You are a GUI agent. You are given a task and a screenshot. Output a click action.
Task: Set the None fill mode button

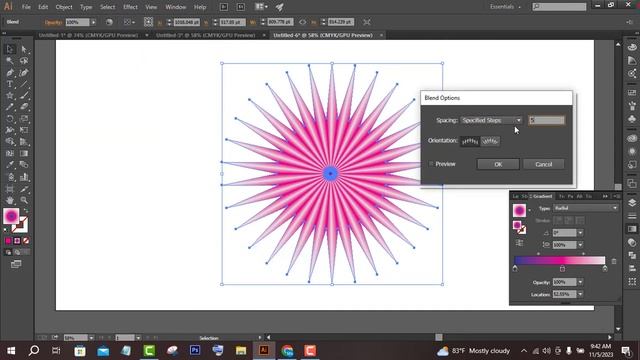click(x=26, y=241)
